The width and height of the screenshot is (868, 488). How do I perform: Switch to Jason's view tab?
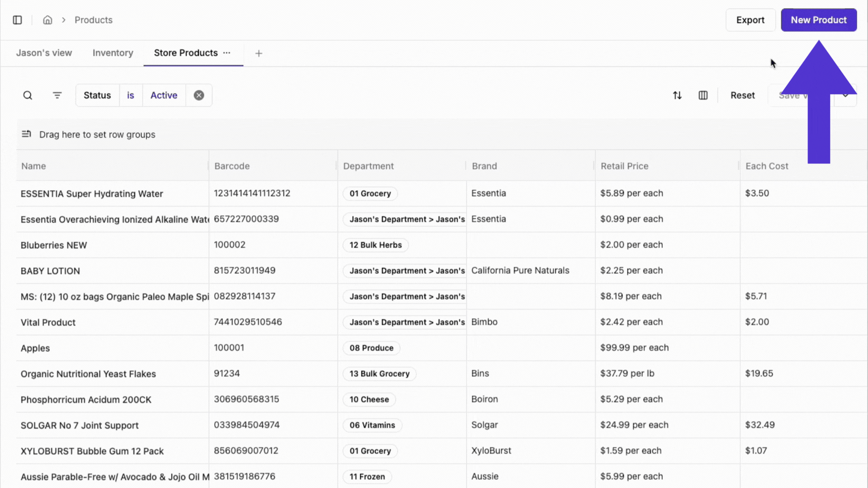click(x=44, y=53)
